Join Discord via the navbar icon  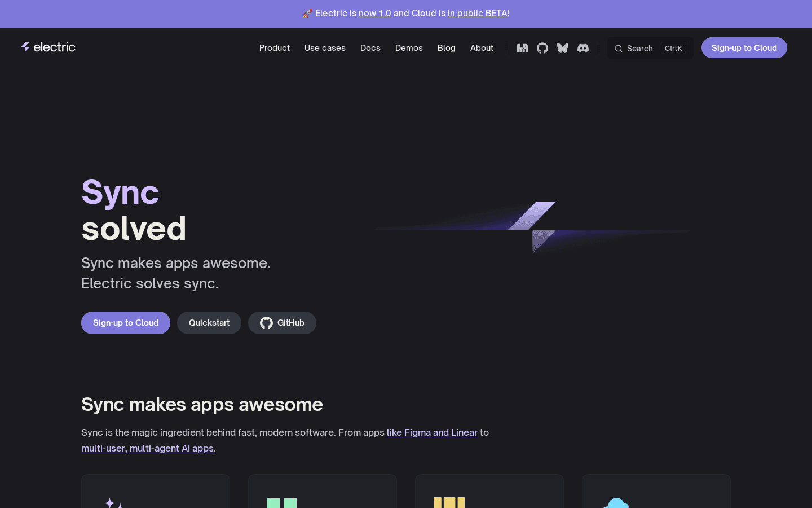tap(583, 48)
